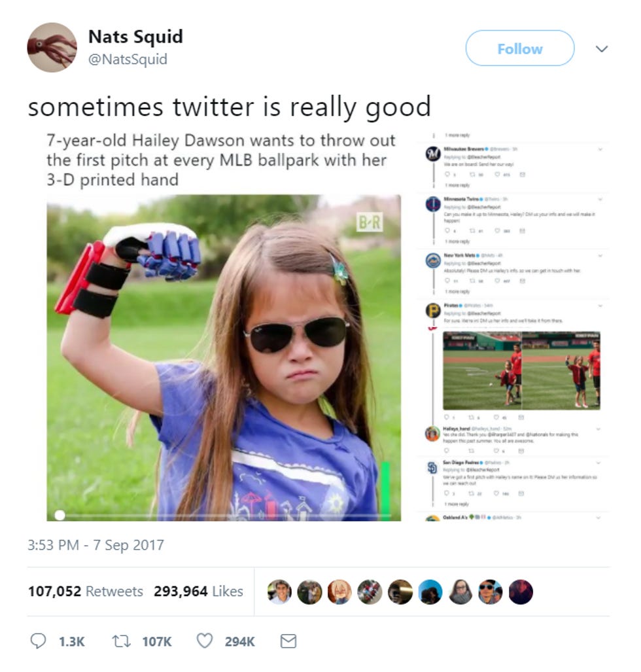Click the retweet arrows icon

(121, 641)
